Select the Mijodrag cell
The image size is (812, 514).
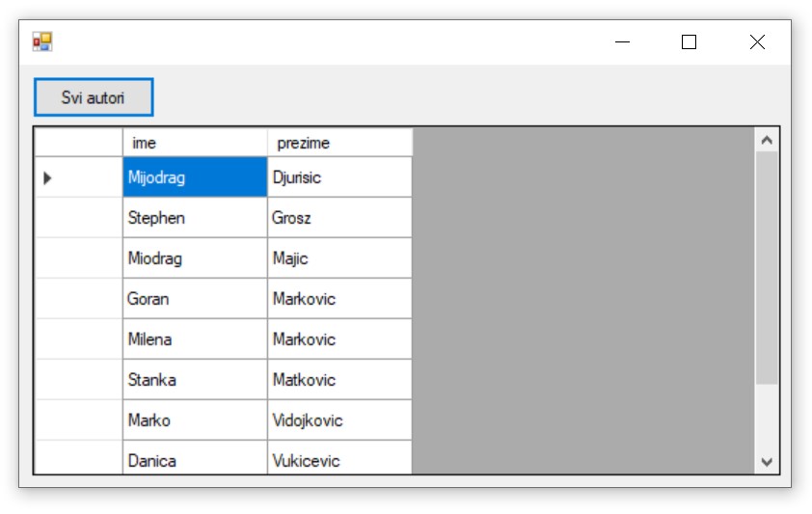(x=195, y=177)
